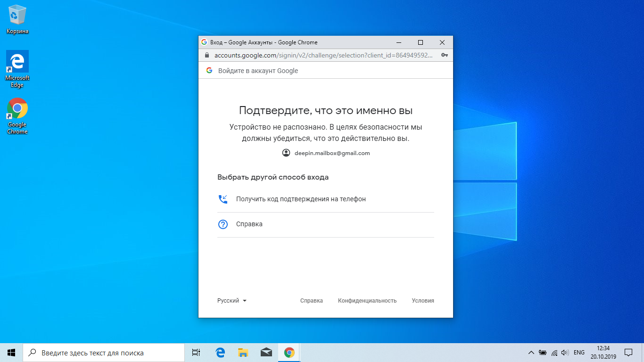Image resolution: width=644 pixels, height=362 pixels.
Task: Click the Google favicon in the title bar
Action: (x=204, y=42)
